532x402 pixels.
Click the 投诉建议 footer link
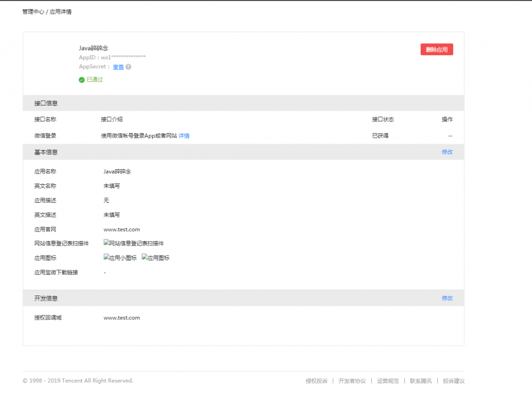point(453,381)
